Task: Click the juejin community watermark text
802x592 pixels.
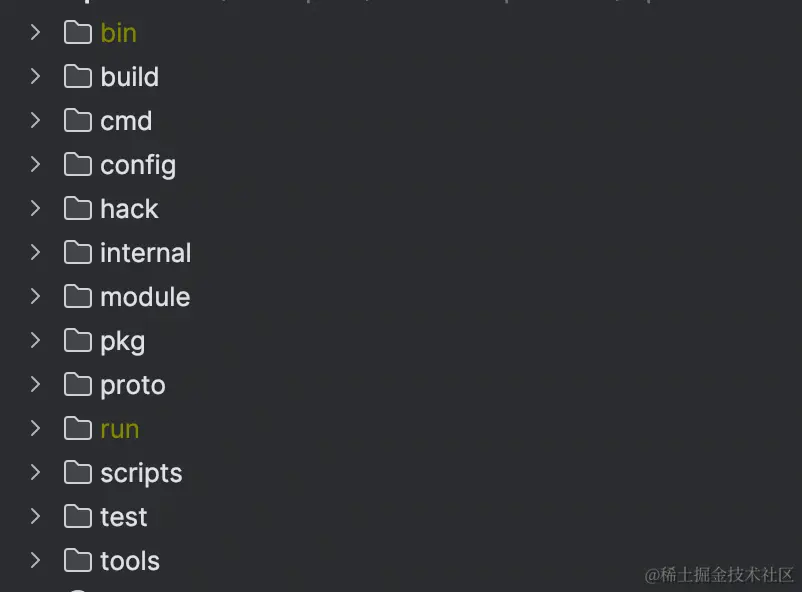Action: [x=719, y=575]
